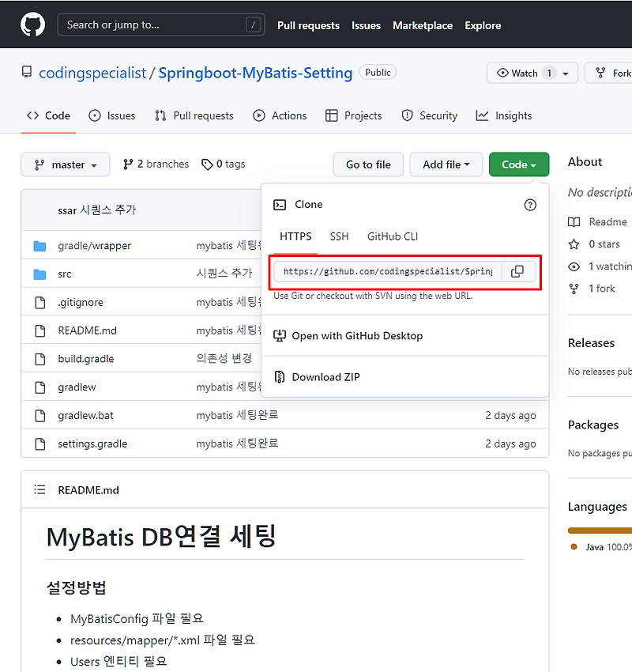
Task: Click the GitHub home logo
Action: [32, 24]
